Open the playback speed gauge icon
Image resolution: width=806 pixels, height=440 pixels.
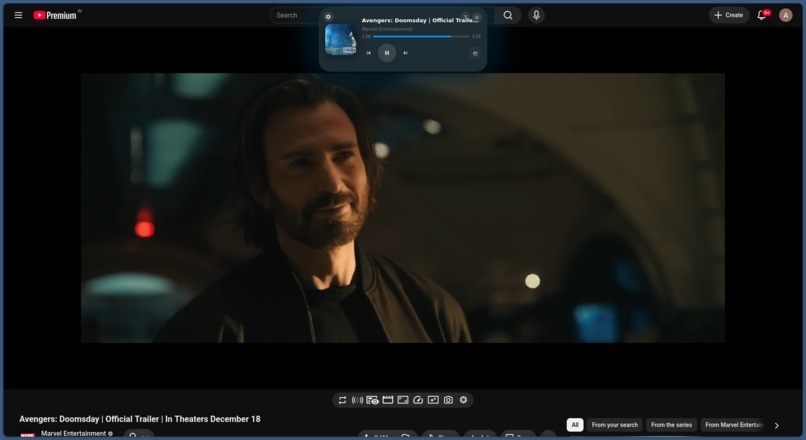(418, 400)
